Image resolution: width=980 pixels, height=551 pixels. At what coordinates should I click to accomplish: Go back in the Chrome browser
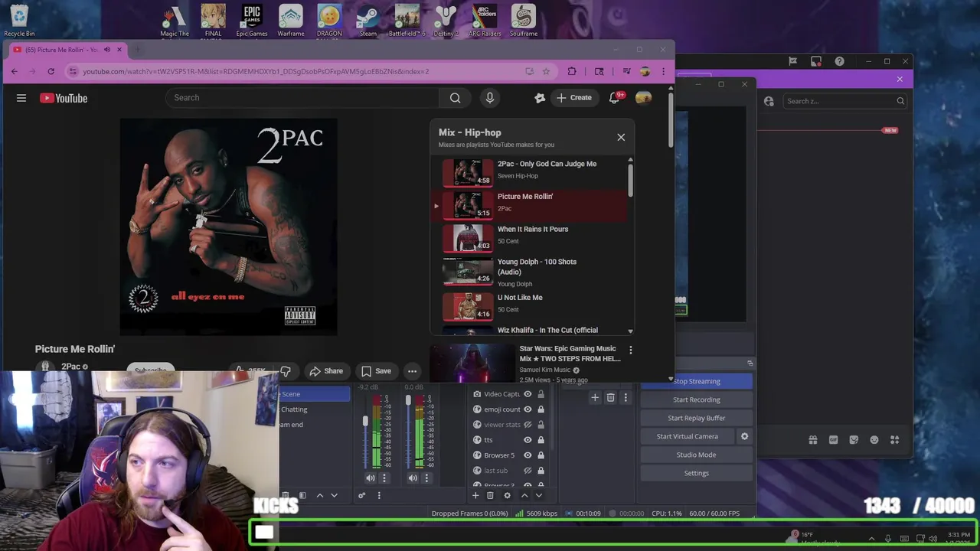[14, 71]
